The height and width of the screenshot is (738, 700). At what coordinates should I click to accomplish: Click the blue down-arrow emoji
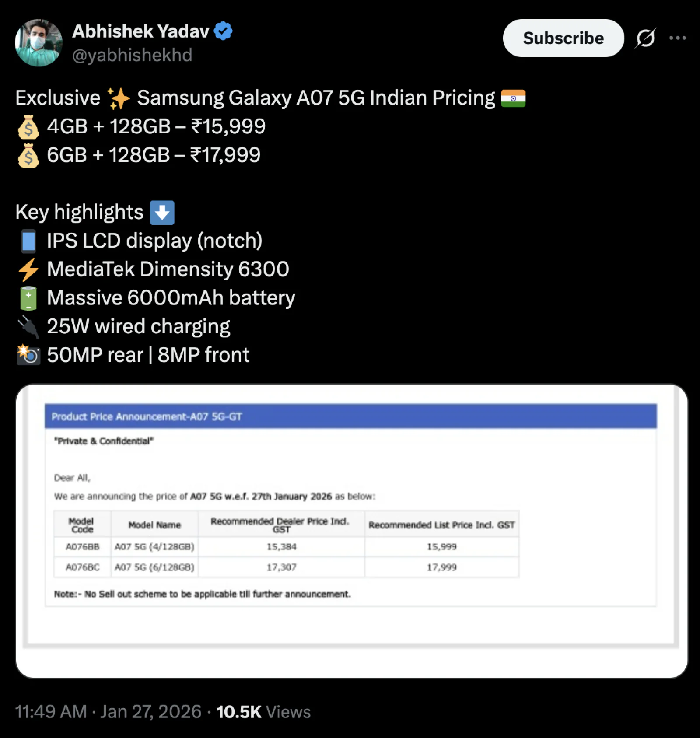(162, 213)
